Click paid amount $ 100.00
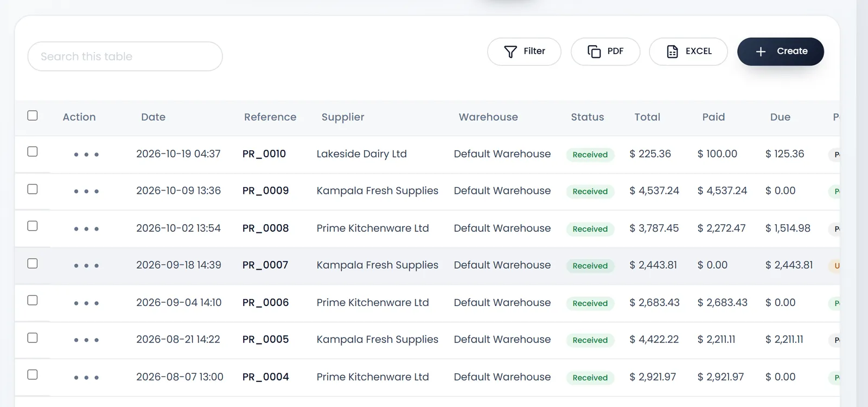This screenshot has width=868, height=407. [x=717, y=154]
